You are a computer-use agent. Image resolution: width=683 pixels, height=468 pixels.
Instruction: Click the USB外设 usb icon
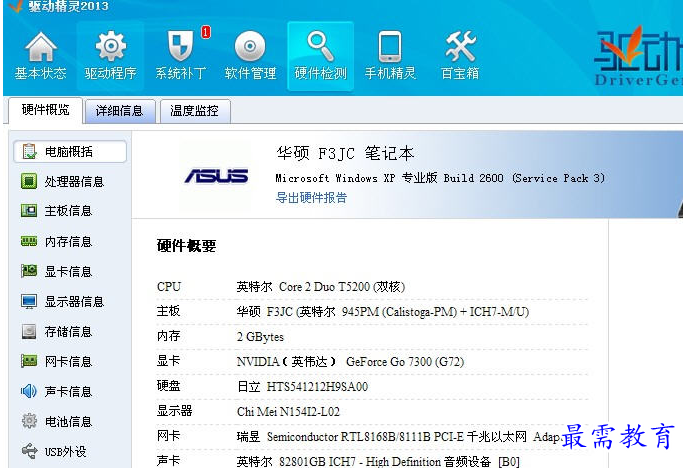tap(29, 451)
